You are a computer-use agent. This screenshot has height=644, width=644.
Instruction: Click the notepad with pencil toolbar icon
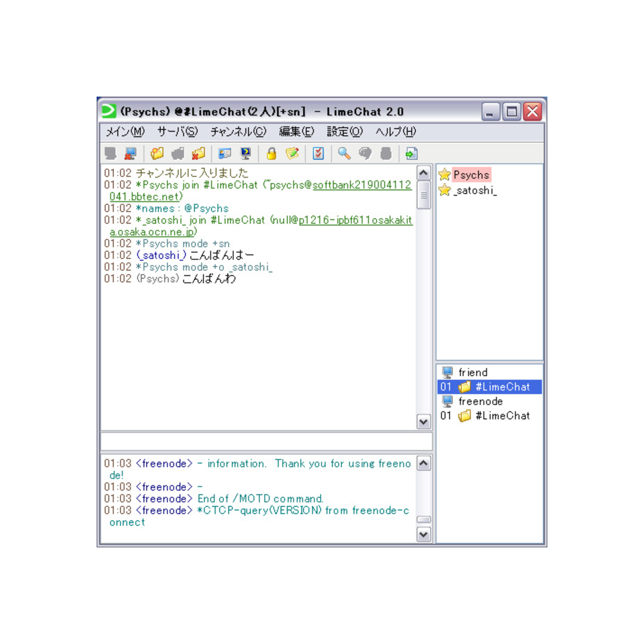pos(292,153)
